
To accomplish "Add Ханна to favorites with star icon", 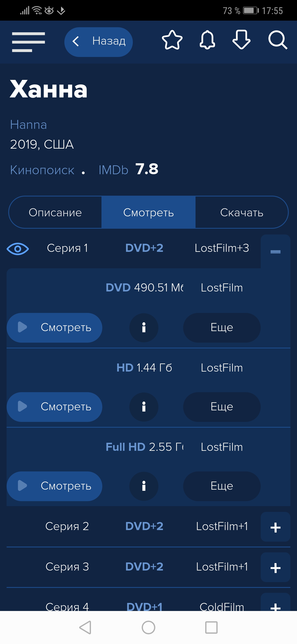I will (x=172, y=40).
